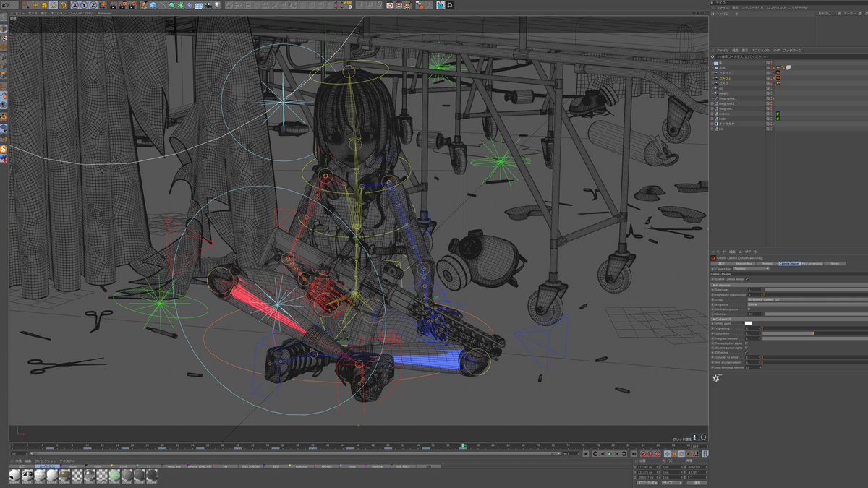Collapse the Custom LUT section

pos(714,319)
